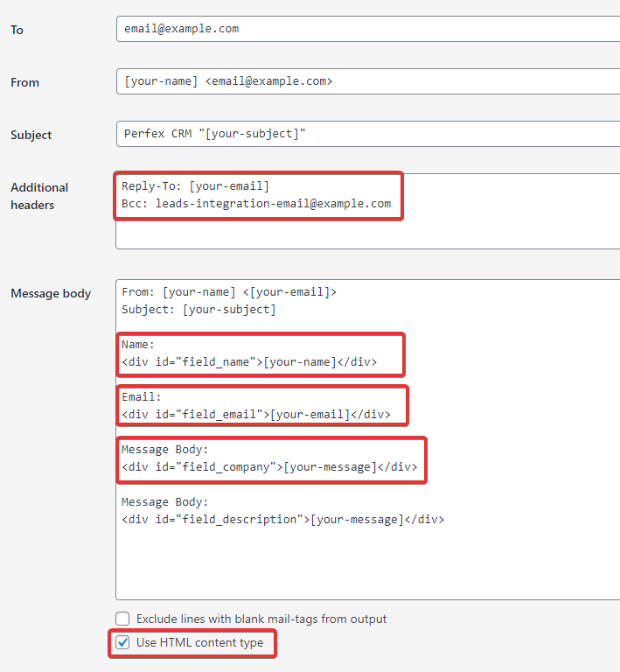Uncheck Use HTML content type checkbox
The height and width of the screenshot is (672, 620).
click(122, 642)
